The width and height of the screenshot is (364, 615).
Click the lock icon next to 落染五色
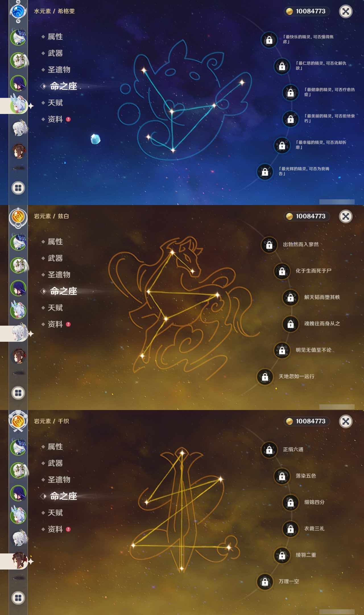[282, 476]
